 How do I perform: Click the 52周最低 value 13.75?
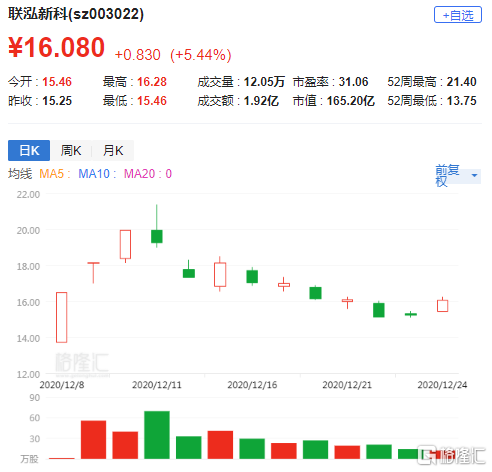[462, 101]
